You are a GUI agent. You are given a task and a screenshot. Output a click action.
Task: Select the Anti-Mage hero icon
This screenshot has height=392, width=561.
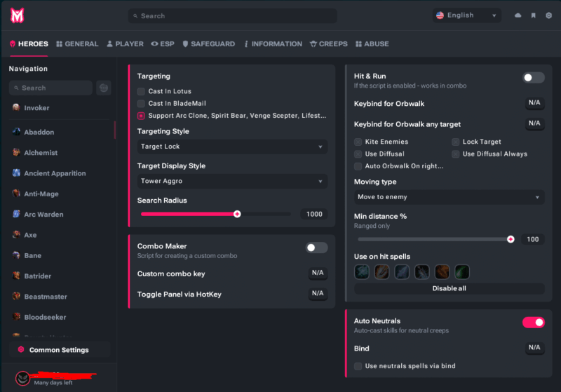coord(16,194)
